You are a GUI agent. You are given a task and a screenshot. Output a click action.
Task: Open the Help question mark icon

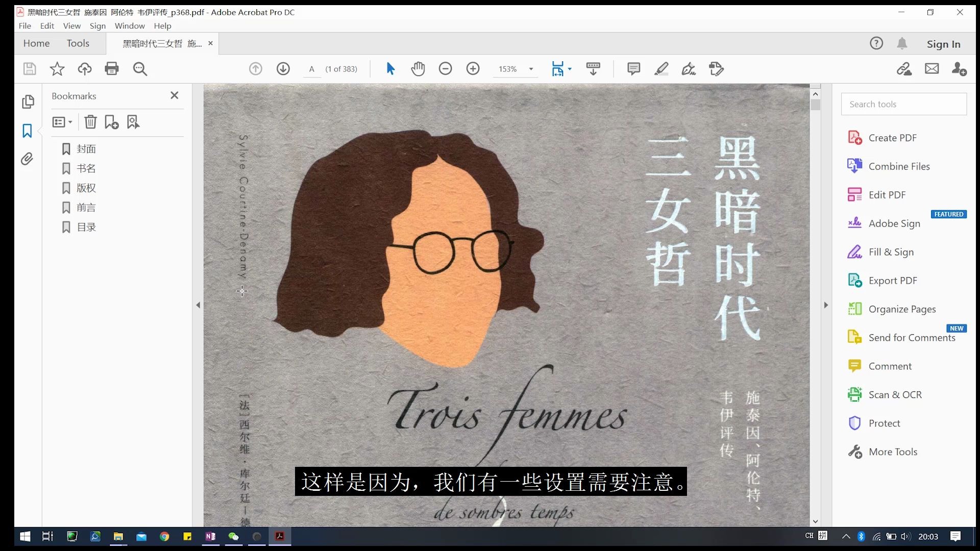point(876,43)
